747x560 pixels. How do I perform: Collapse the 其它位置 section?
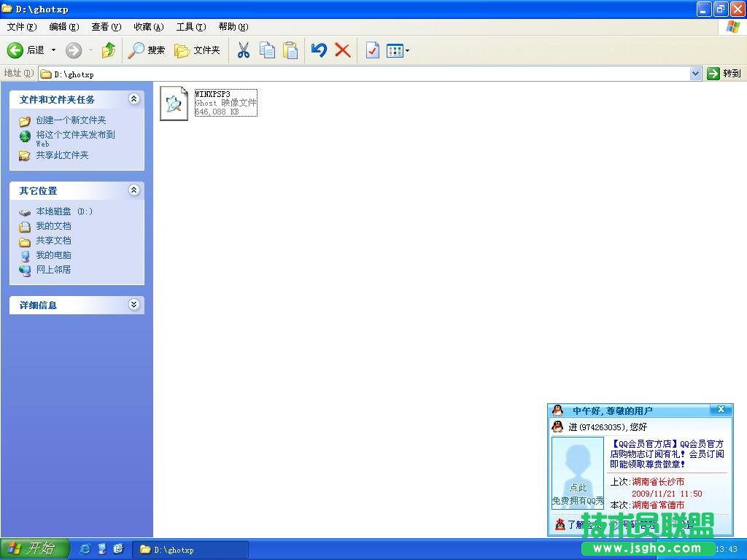point(134,190)
